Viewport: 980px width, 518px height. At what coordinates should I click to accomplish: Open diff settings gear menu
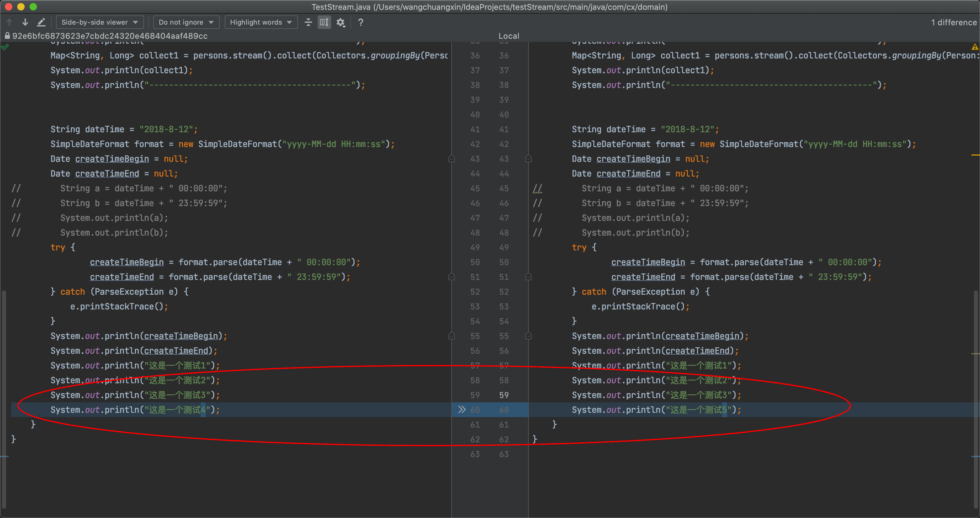(340, 22)
